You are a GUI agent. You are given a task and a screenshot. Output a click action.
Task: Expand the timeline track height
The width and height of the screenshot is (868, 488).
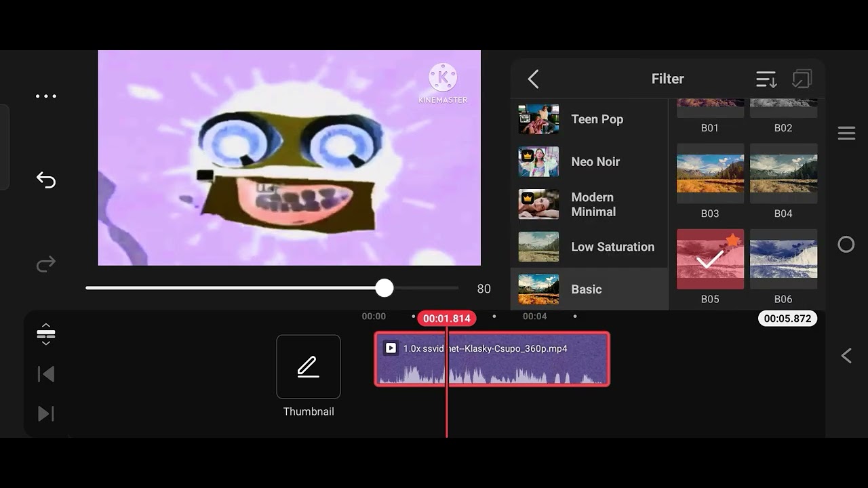[x=46, y=334]
